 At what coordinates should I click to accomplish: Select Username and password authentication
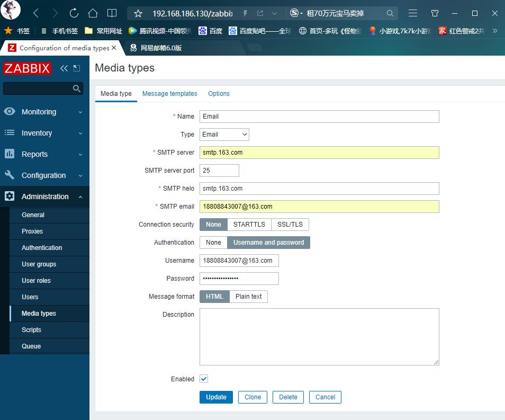point(268,243)
